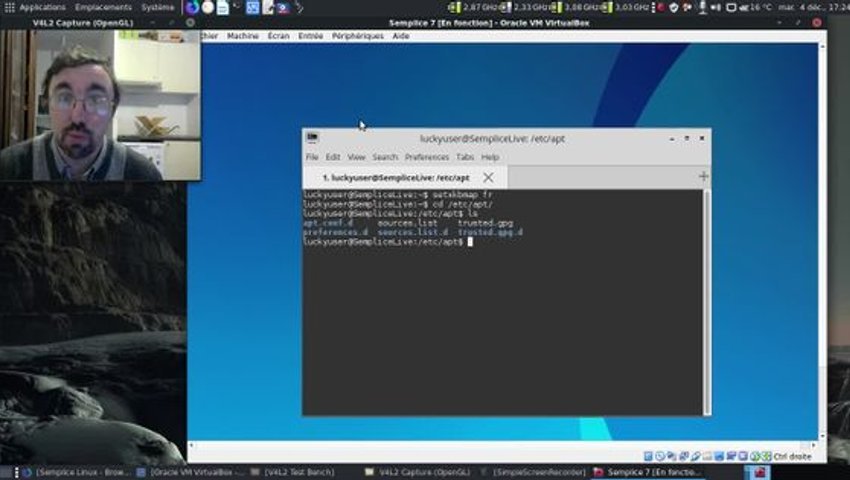850x480 pixels.
Task: Switch to 'Oracle VM VirtualBox' taskbar window
Action: click(190, 472)
